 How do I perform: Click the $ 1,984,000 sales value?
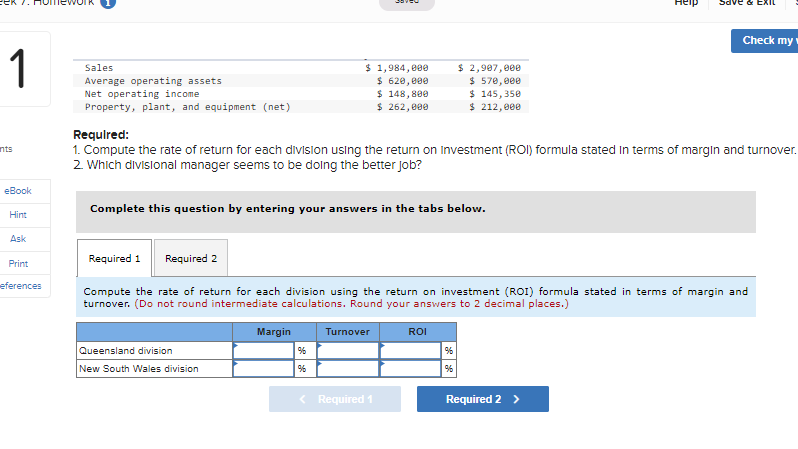pyautogui.click(x=396, y=68)
